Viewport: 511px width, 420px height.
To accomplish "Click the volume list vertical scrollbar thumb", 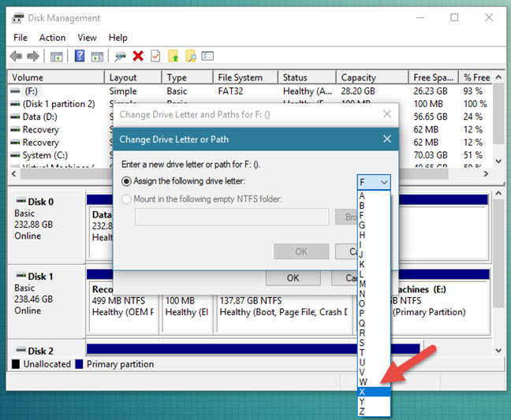I will pos(498,113).
